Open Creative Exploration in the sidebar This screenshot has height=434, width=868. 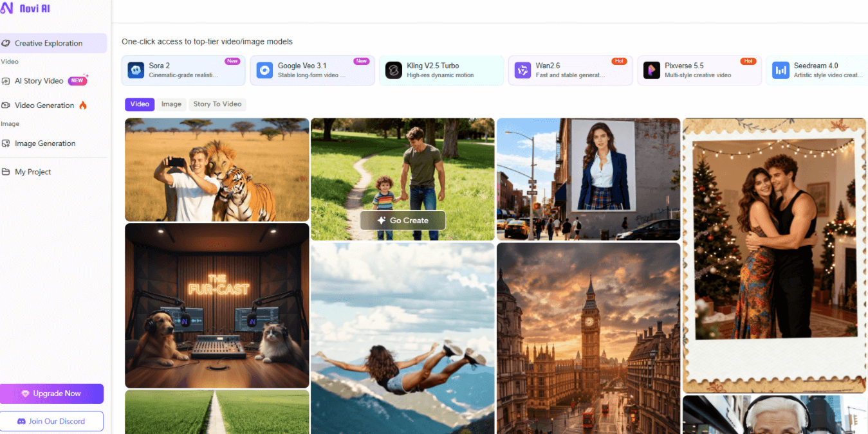pos(48,43)
